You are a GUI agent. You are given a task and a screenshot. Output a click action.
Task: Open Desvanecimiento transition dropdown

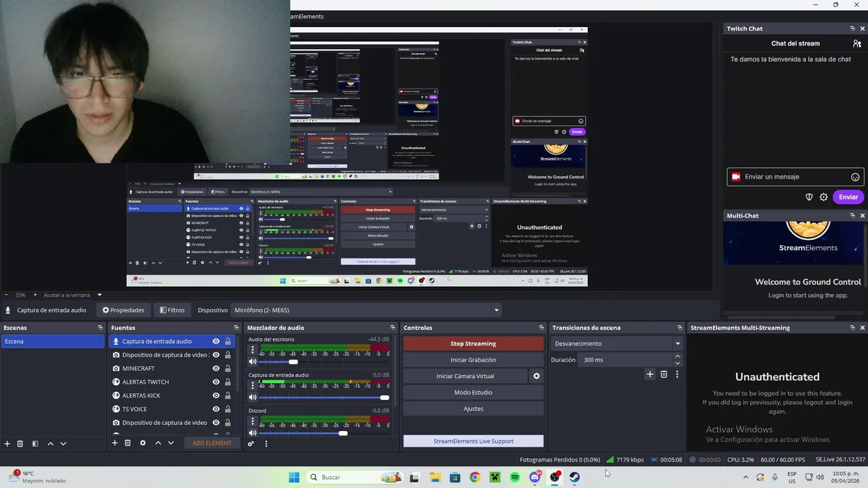pyautogui.click(x=616, y=344)
